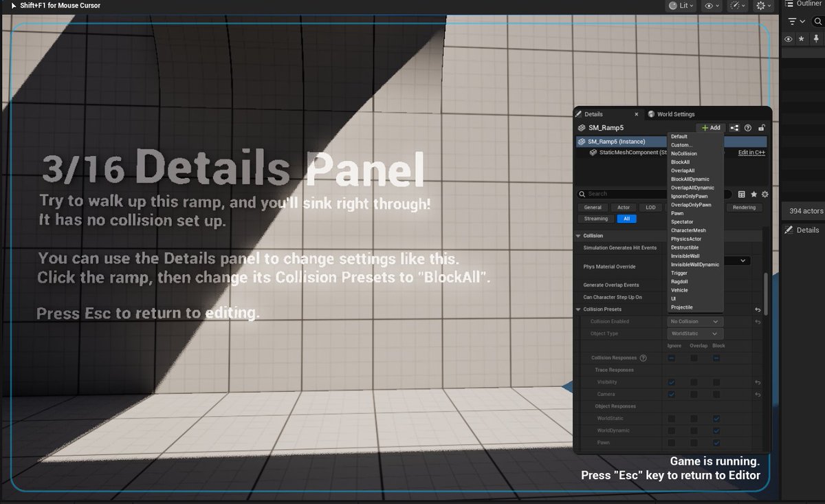825x504 pixels.
Task: Click the Outliner panel icon
Action: (789, 4)
